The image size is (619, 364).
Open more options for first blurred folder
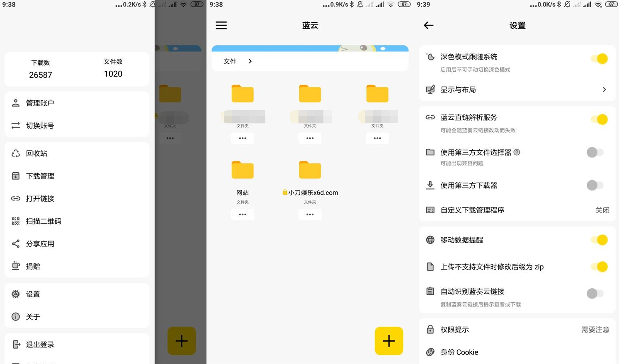pos(243,138)
